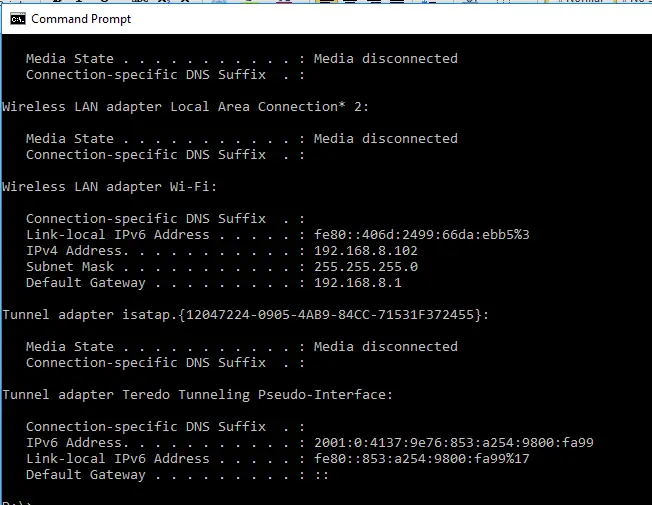Viewport: 652px width, 505px height.
Task: Click the Teredo IPv6 address starting 2001:0:4137
Action: [x=454, y=443]
